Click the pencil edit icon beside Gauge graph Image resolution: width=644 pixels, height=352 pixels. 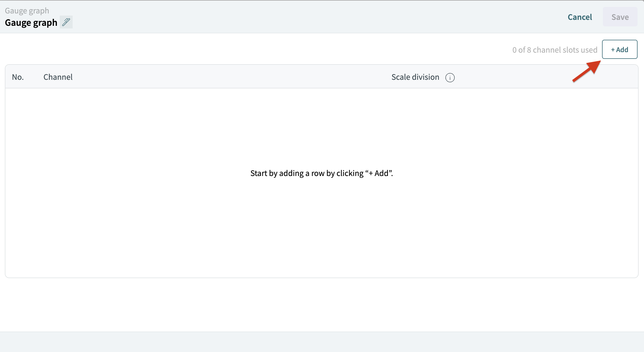coord(66,22)
